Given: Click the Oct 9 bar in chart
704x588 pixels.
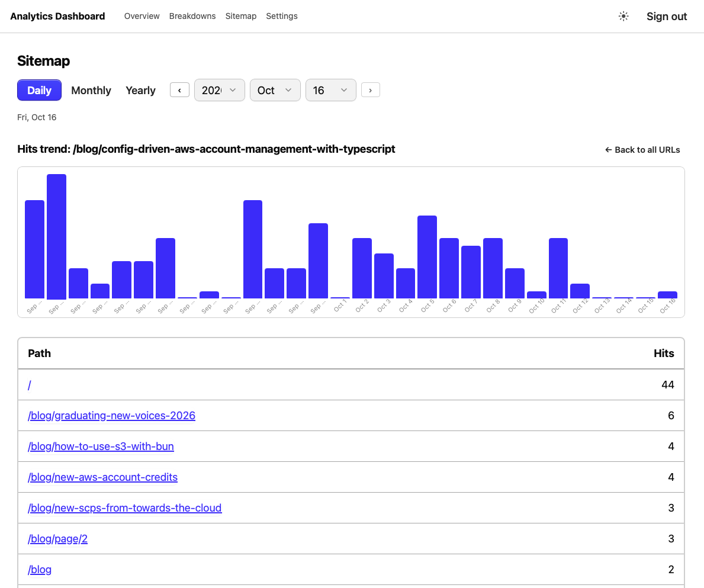Looking at the screenshot, I should point(515,284).
